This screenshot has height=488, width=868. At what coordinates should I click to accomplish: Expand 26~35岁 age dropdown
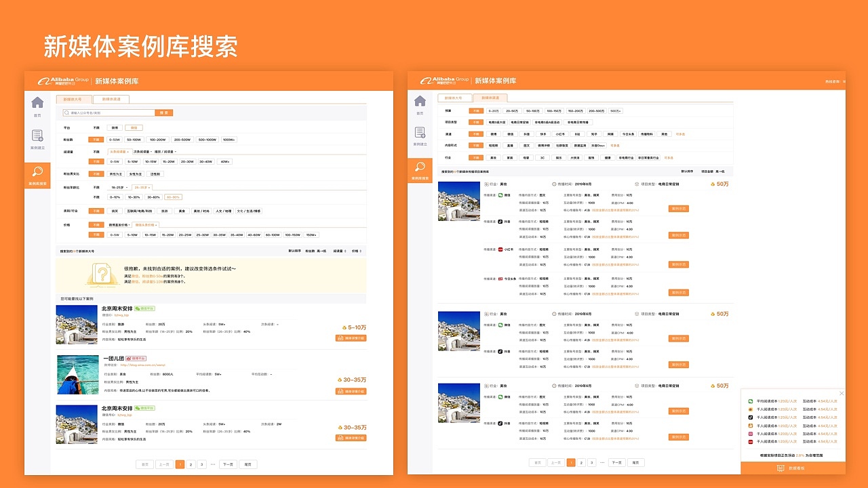coord(142,187)
